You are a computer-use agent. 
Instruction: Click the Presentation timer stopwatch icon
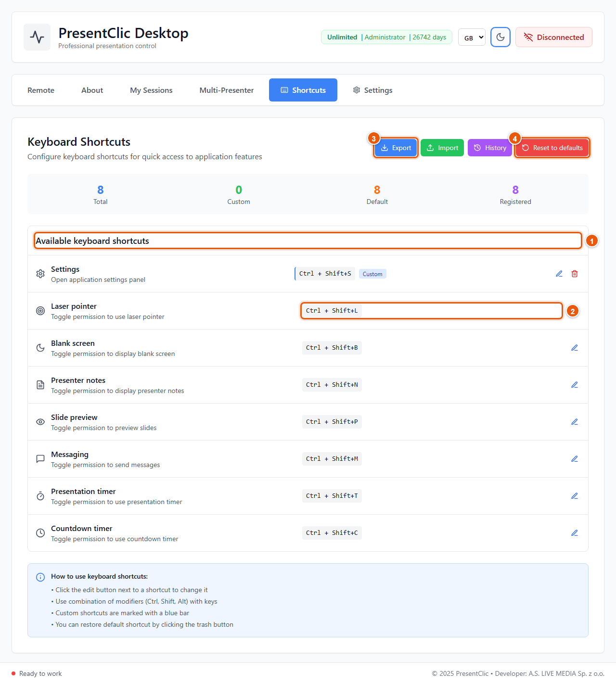click(40, 496)
